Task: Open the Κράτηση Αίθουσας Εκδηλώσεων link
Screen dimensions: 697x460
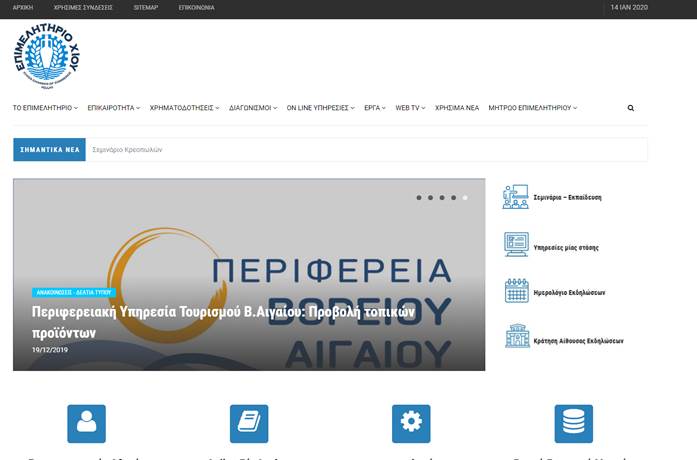Action: [578, 341]
